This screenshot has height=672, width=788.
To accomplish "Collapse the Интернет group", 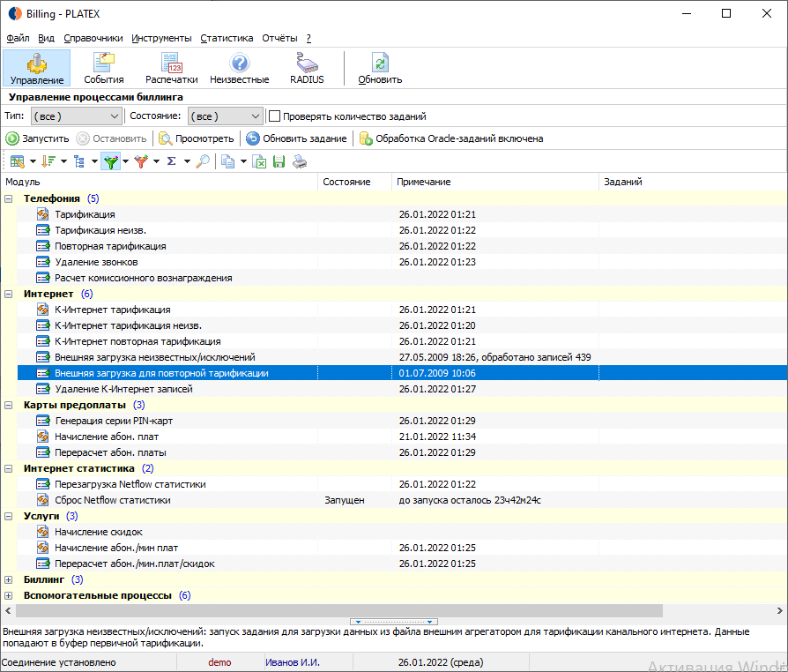I will tap(9, 294).
